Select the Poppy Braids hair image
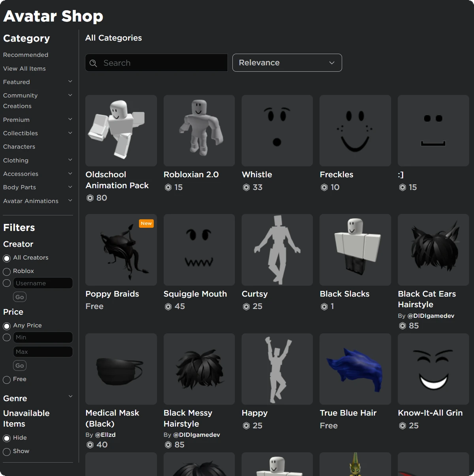The image size is (474, 476). 121,250
